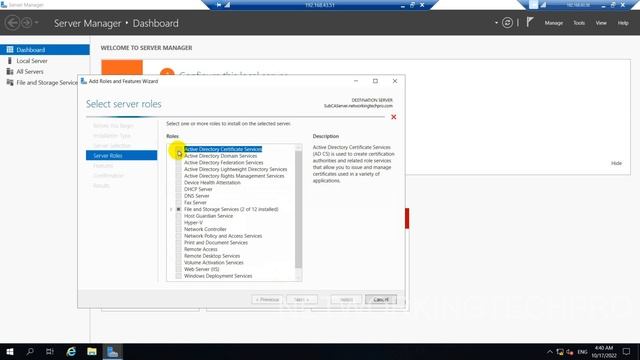Click the connection signal icon on remote bar
The width and height of the screenshot is (640, 360).
pos(227,5)
